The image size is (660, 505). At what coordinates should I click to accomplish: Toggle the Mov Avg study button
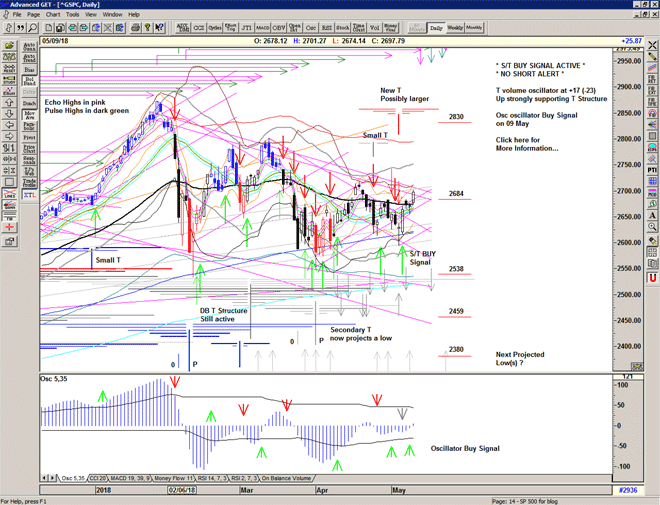29,117
